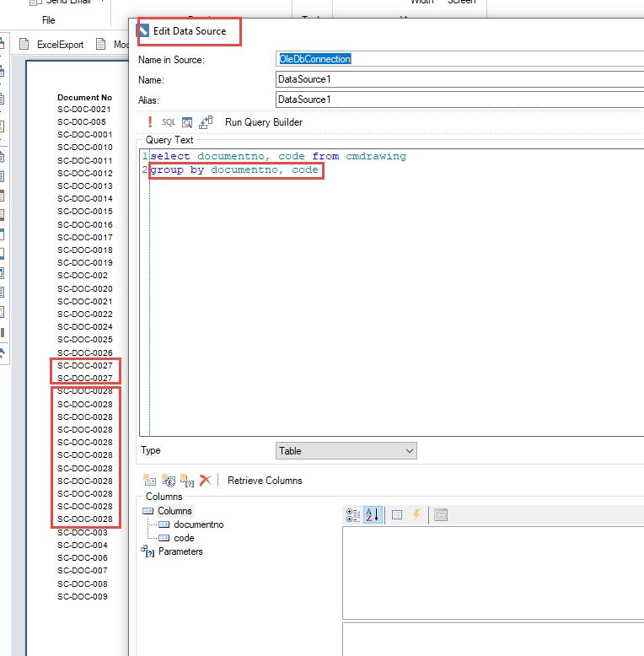Click row SC-DOC-006
This screenshot has height=656, width=644.
pyautogui.click(x=83, y=557)
